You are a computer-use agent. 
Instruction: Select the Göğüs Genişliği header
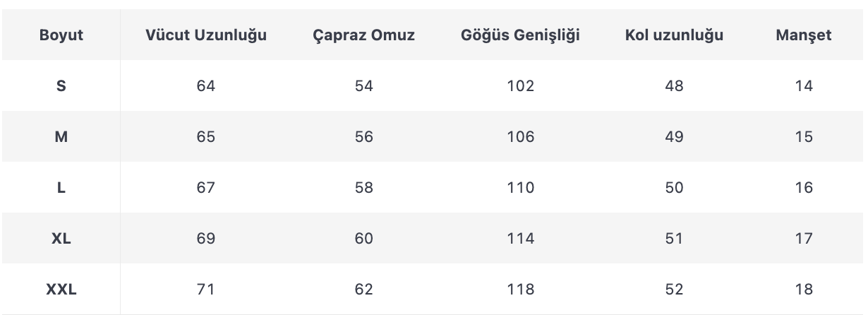[521, 36]
